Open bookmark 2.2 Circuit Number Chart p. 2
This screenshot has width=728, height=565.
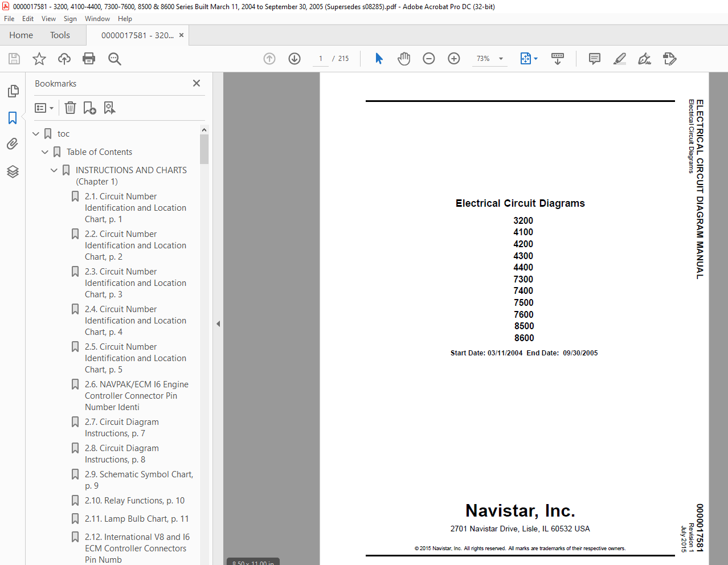[136, 245]
